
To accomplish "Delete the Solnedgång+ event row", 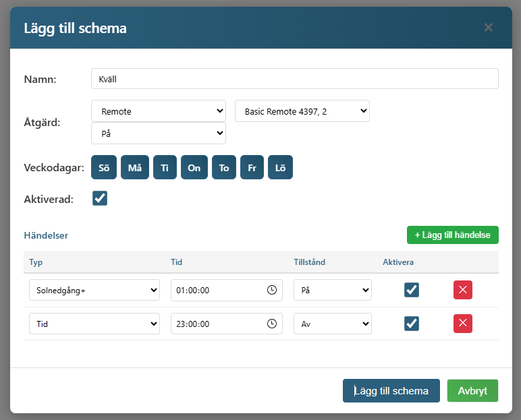I will coord(462,290).
